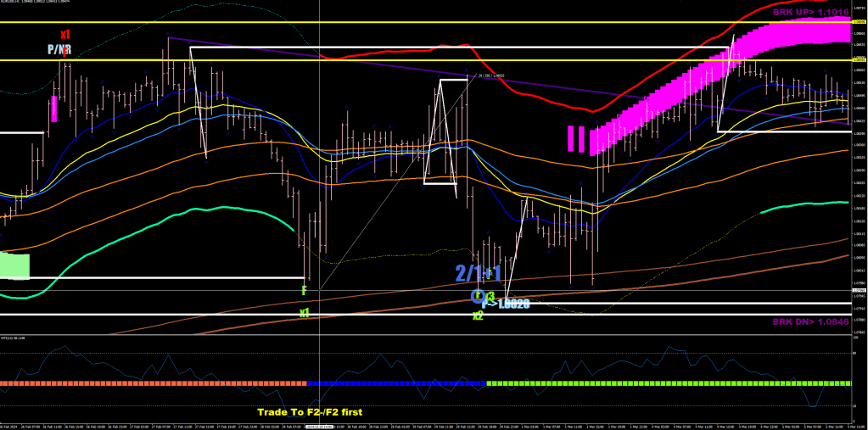Click the red segment of the indicator strip

tap(153, 383)
